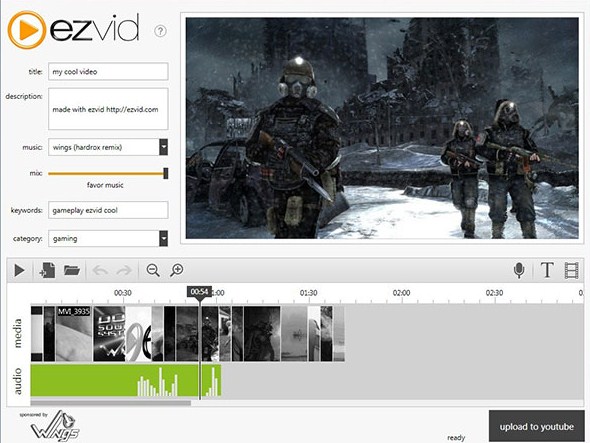The width and height of the screenshot is (590, 443).
Task: Click the add pictures or video icon
Action: tap(47, 270)
